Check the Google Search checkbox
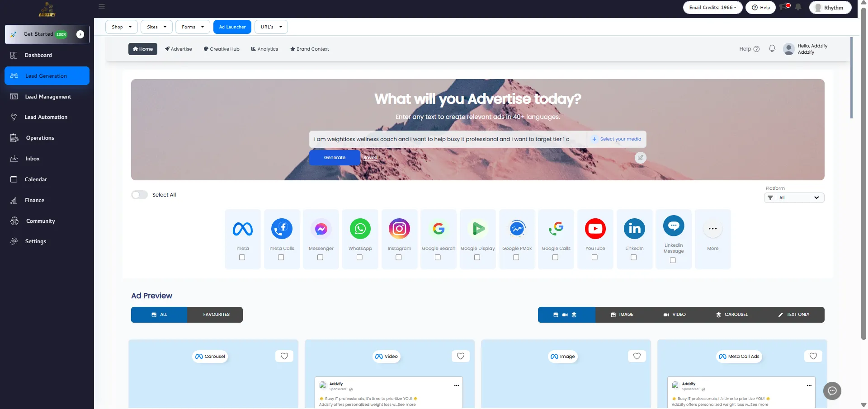This screenshot has width=868, height=409. [438, 258]
